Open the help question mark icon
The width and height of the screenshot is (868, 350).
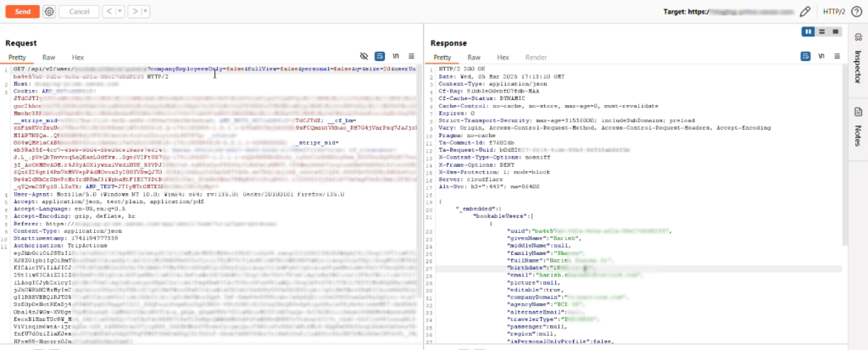[855, 12]
